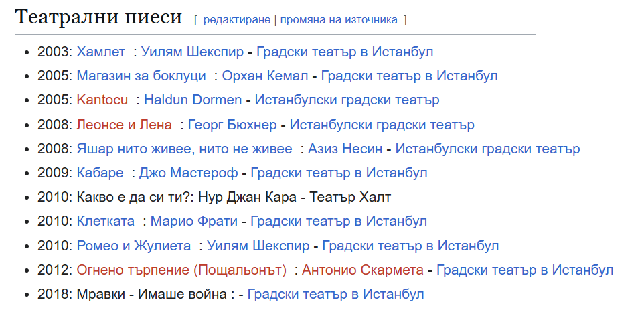Follow the 'Азиз Несин' author link
Screen dimensions: 644x310
click(x=347, y=149)
